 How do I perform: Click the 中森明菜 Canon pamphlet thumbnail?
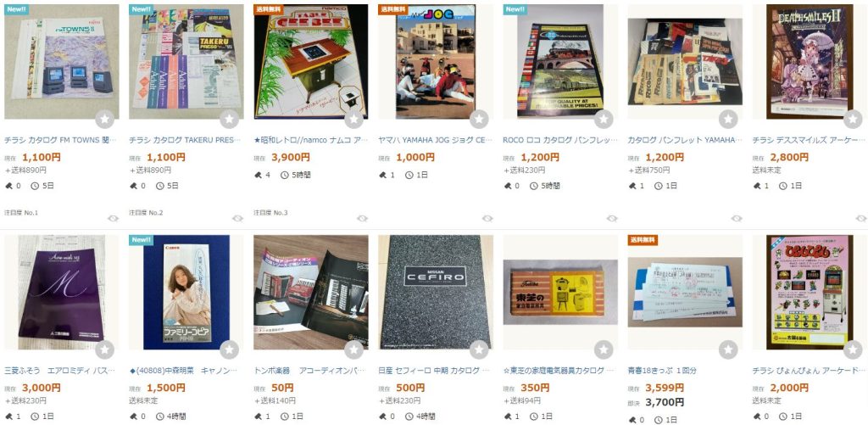[x=186, y=292]
